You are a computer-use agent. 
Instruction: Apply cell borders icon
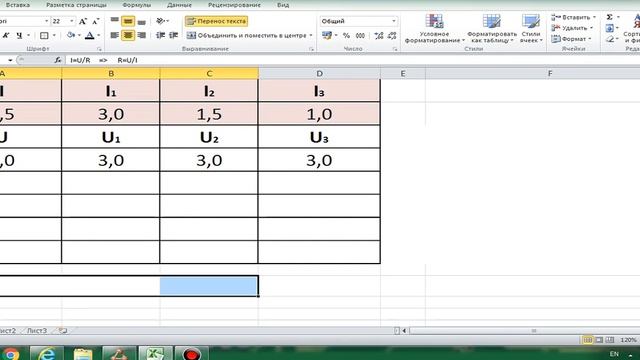pos(44,36)
